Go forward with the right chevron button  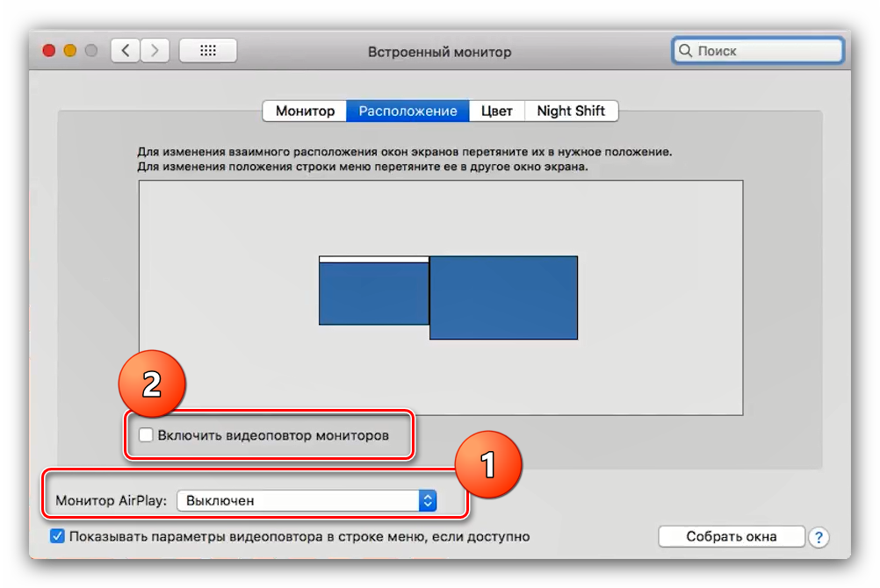click(x=155, y=51)
